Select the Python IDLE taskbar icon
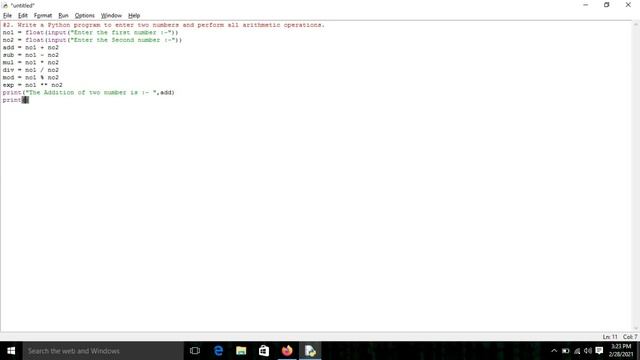The width and height of the screenshot is (640, 360). (x=310, y=351)
